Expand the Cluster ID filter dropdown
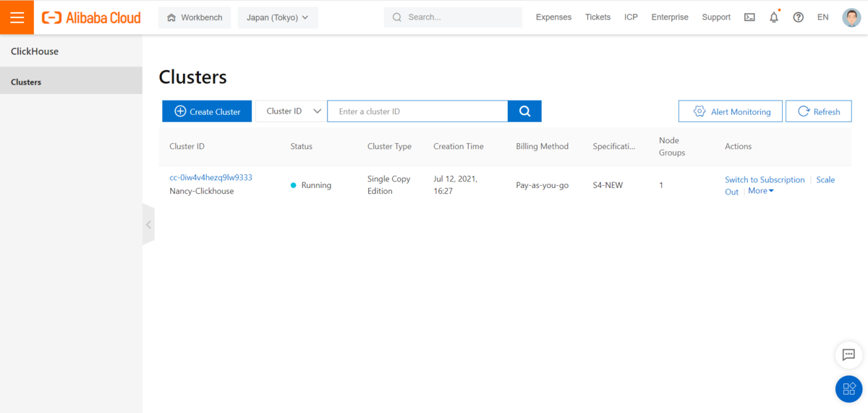Viewport: 868px width, 413px height. (x=292, y=111)
